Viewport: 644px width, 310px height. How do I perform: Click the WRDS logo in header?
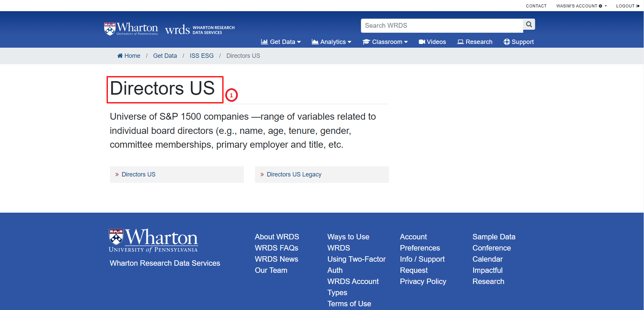coord(200,30)
